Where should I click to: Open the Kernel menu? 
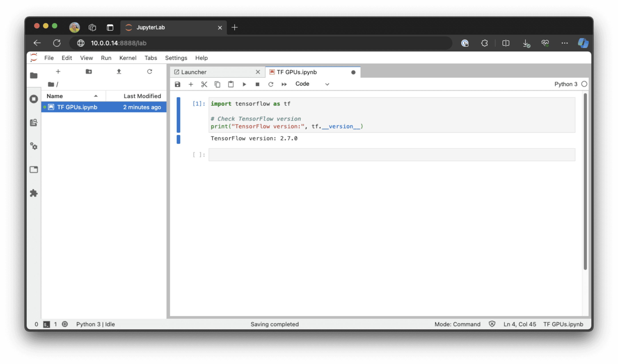(127, 58)
